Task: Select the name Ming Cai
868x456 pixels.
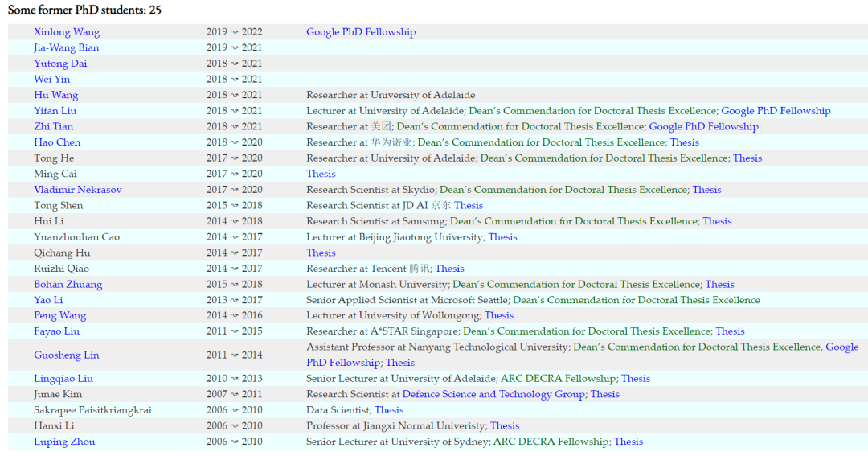Action: (55, 174)
